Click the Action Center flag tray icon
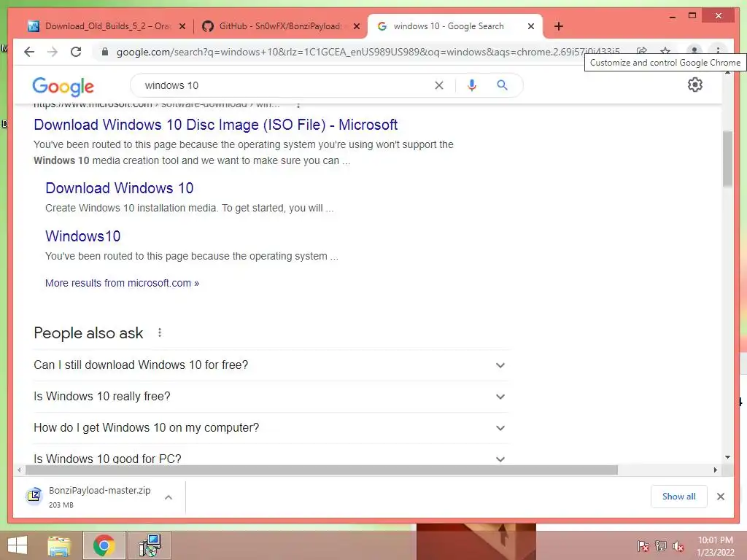 point(643,546)
